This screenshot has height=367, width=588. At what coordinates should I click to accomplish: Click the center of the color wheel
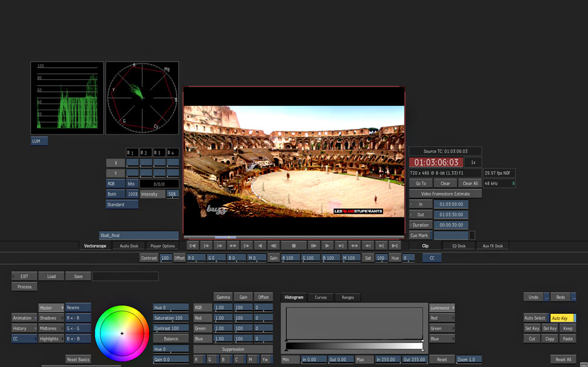[x=122, y=334]
